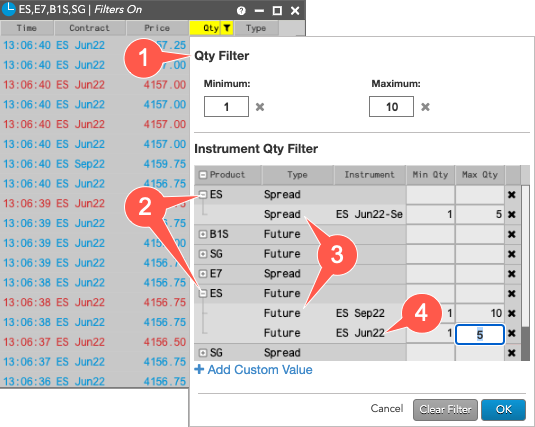Remove the ES Spread product row

(511, 195)
